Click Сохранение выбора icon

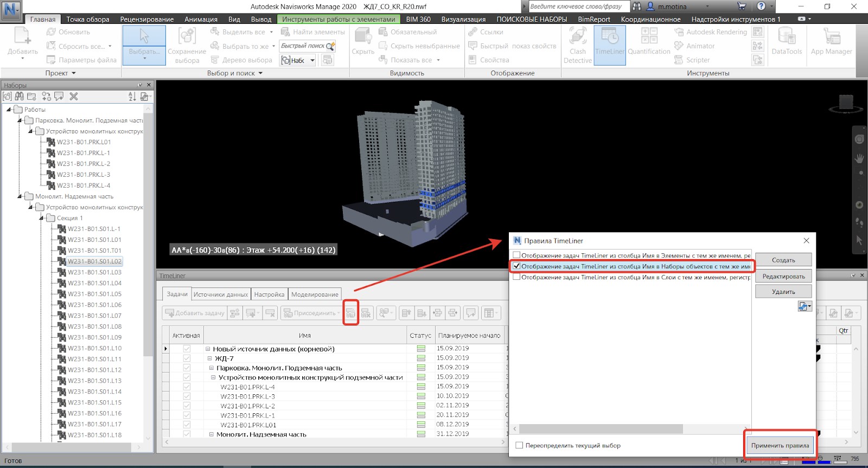pyautogui.click(x=187, y=46)
